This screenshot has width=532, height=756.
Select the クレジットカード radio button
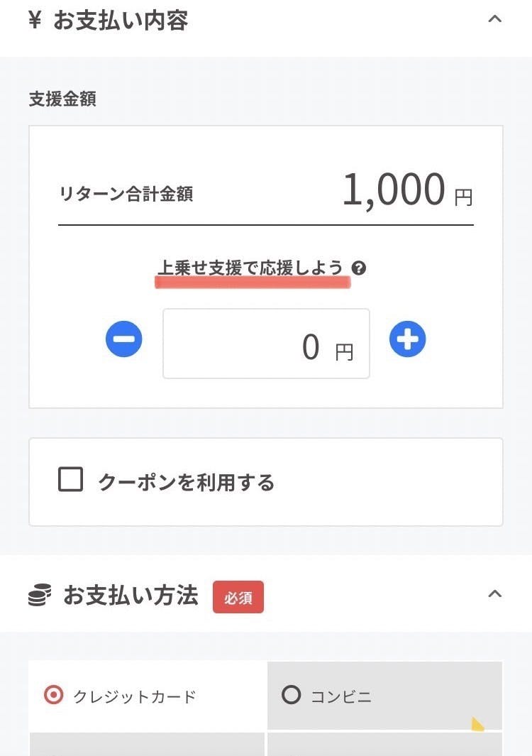pos(53,696)
